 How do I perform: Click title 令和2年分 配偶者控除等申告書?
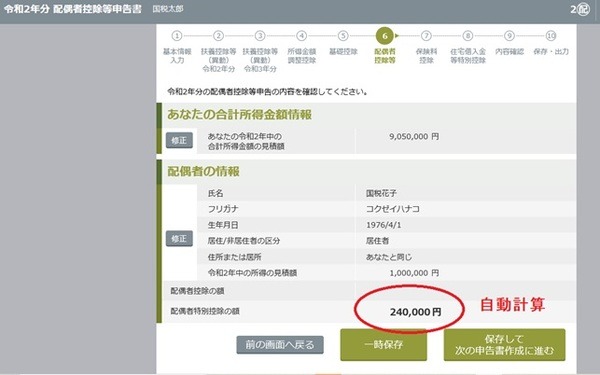(x=73, y=9)
